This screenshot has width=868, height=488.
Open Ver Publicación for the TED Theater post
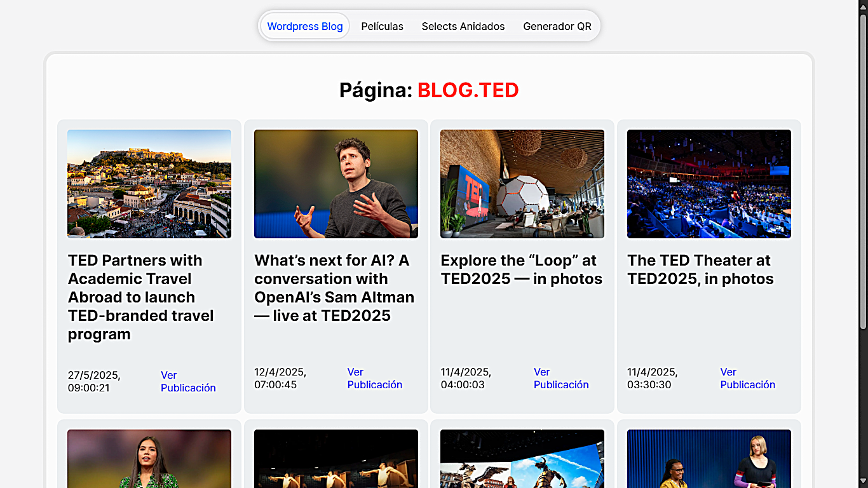point(748,378)
